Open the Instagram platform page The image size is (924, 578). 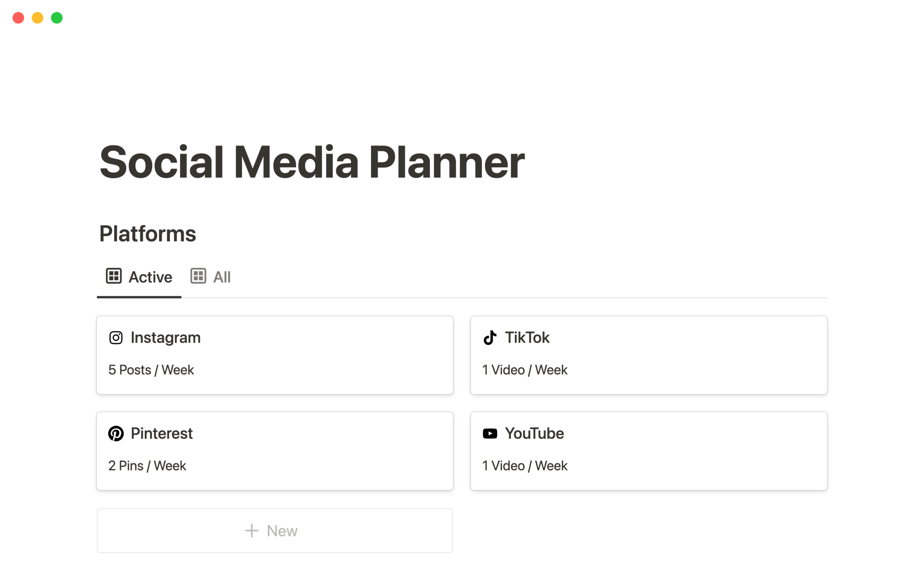166,338
